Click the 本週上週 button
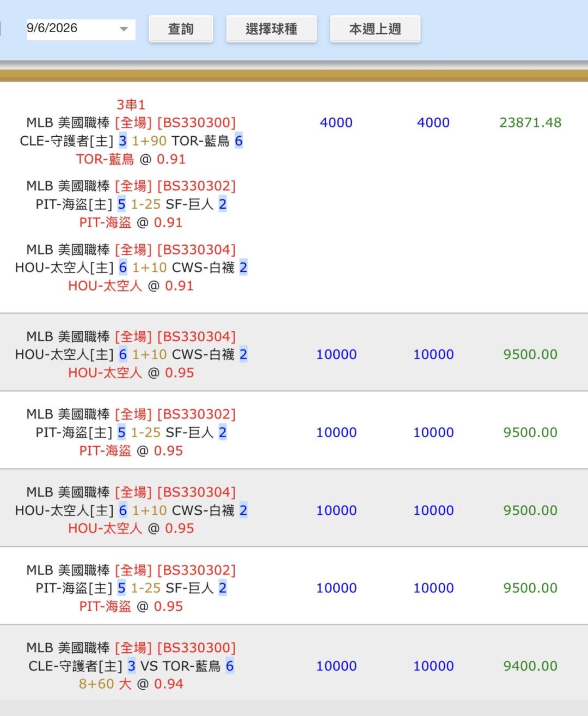Viewport: 588px width, 716px height. pyautogui.click(x=375, y=29)
